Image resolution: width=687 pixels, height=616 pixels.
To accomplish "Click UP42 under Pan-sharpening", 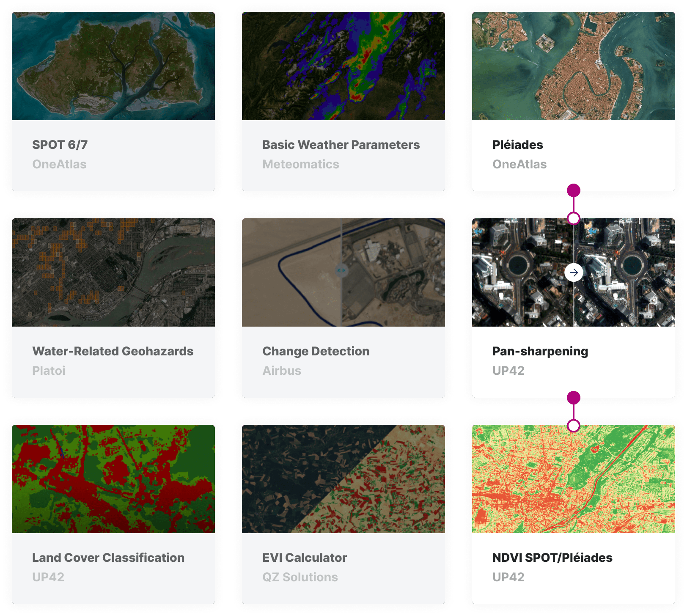I will point(508,371).
